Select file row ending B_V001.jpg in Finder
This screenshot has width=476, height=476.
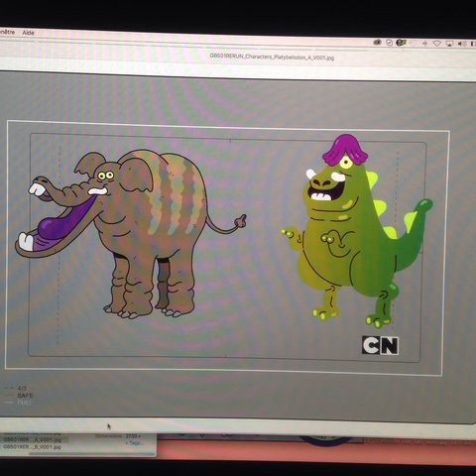[x=33, y=447]
